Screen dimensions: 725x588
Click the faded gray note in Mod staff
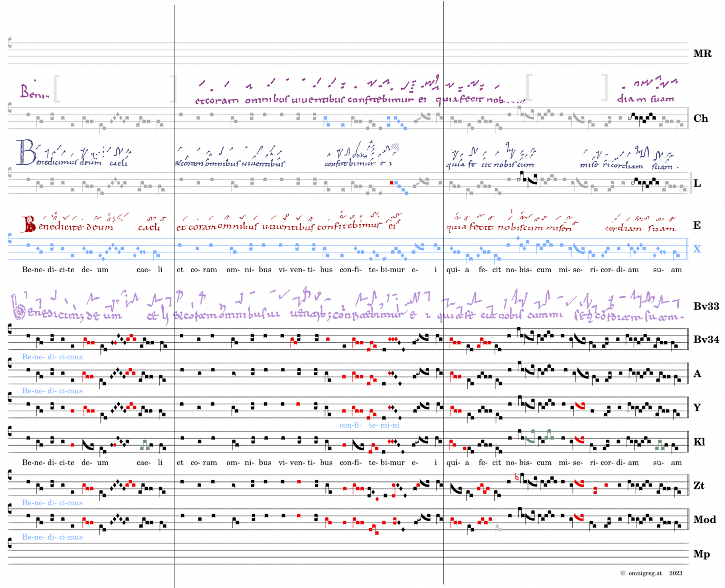click(498, 528)
